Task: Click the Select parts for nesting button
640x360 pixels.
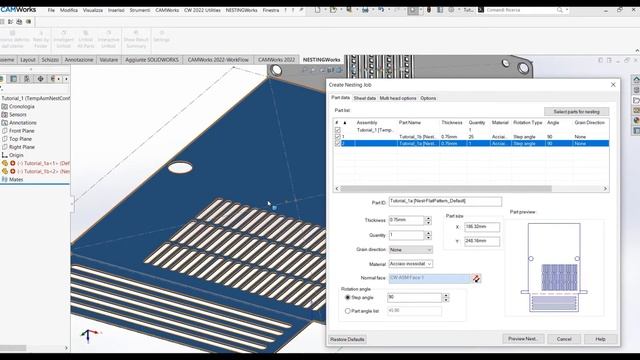Action: [x=576, y=111]
